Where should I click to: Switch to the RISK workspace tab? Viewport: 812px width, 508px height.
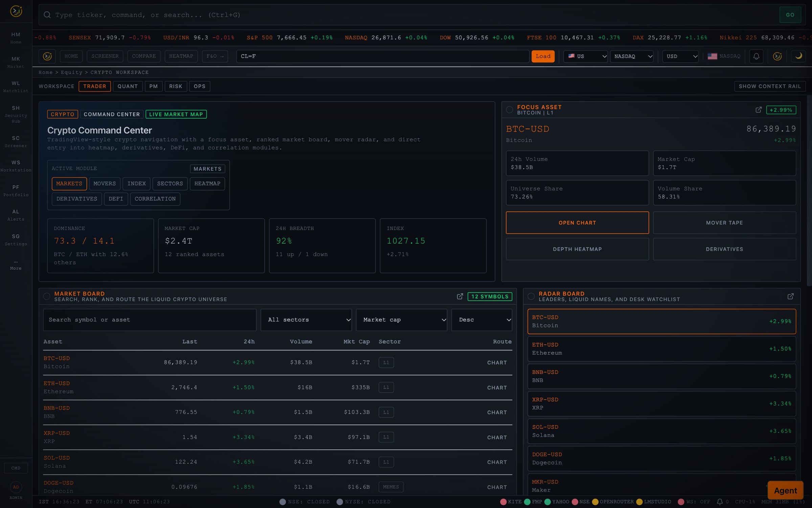[176, 86]
